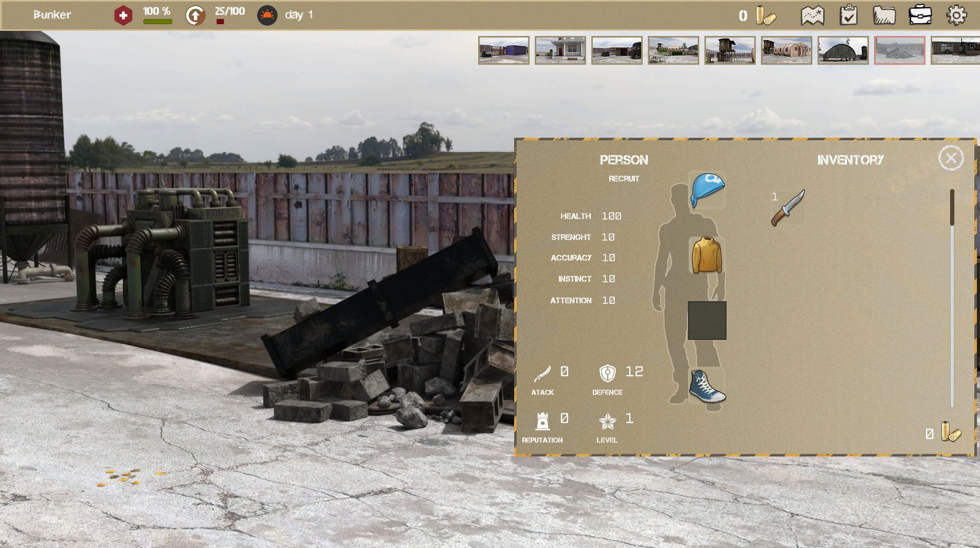Open the folder icon in top bar
The image size is (980, 548).
[x=884, y=15]
